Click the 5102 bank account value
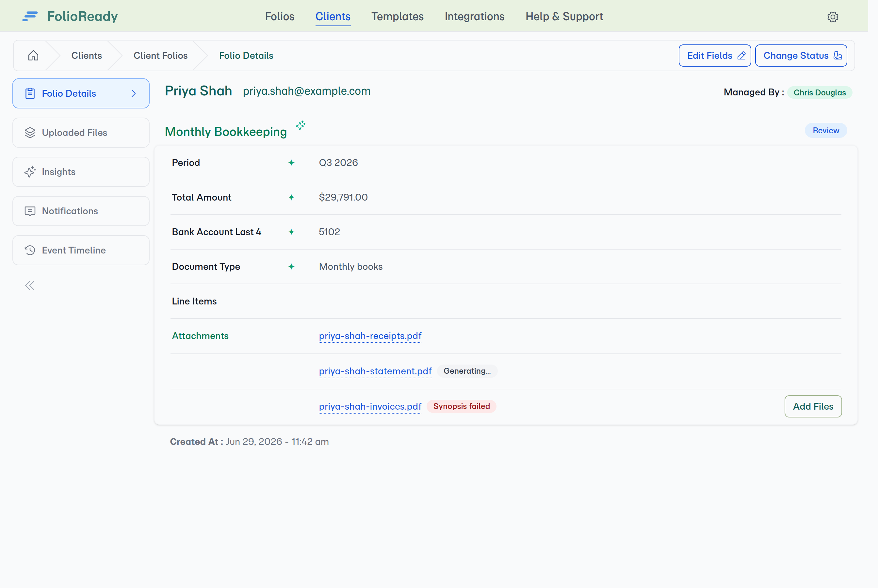 (x=329, y=232)
